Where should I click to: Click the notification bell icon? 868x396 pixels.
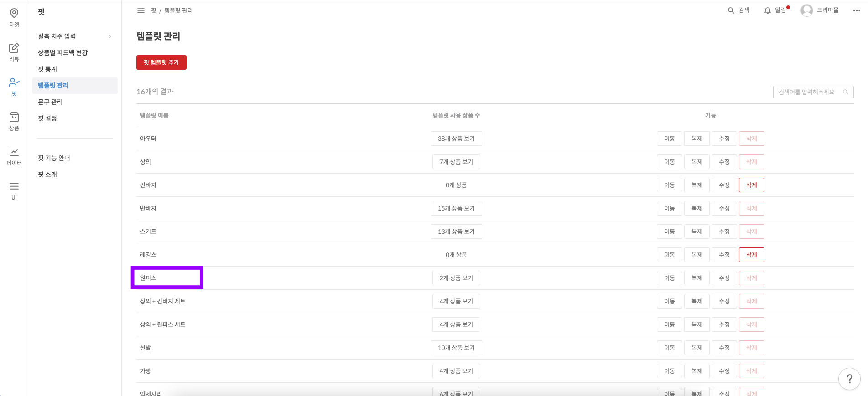coord(768,10)
